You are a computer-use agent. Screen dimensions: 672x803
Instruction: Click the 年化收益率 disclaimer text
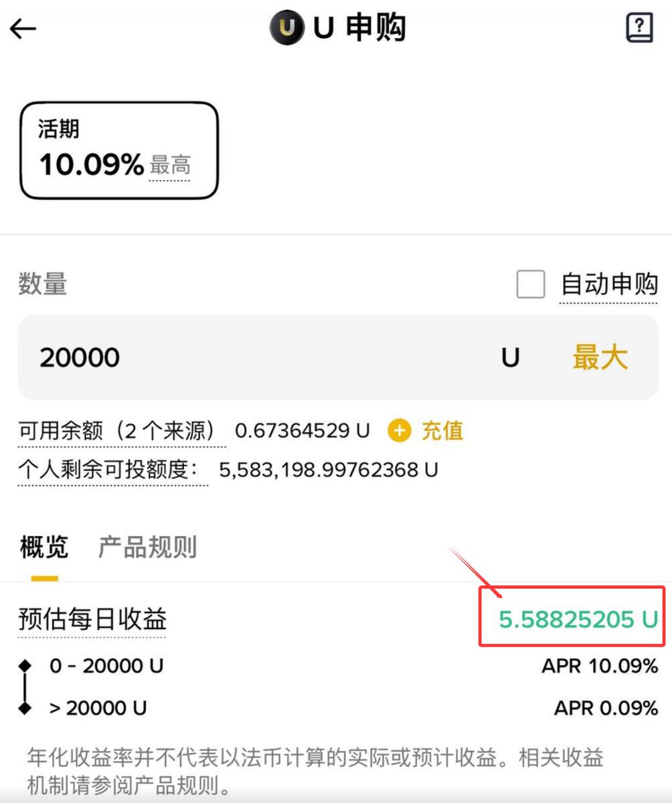[x=315, y=772]
